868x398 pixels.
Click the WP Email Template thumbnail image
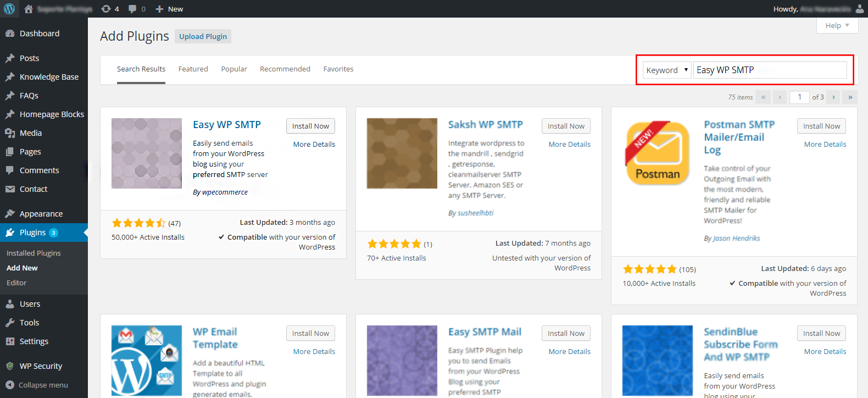[x=147, y=361]
